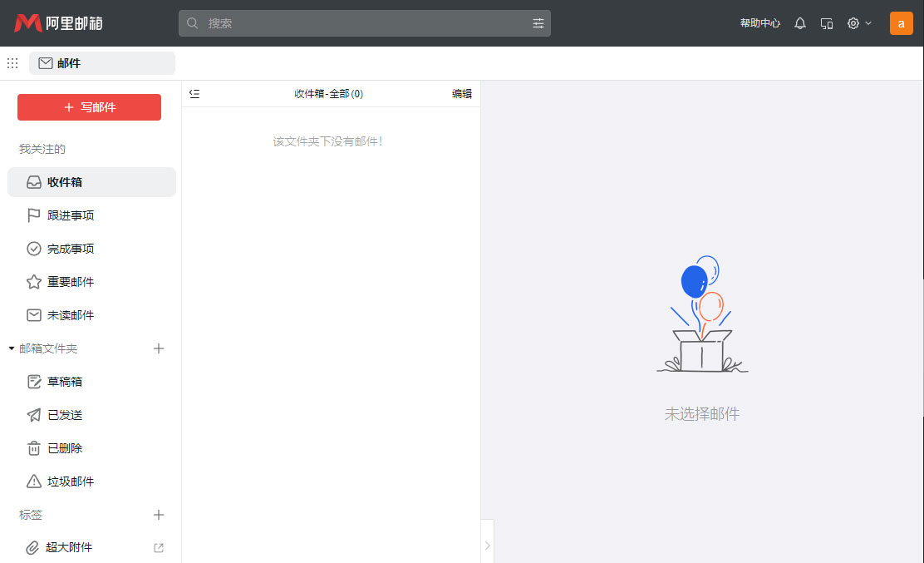Viewport: 924px width, 563px height.
Task: Open the 垃圾邮件 spam folder
Action: (x=69, y=481)
